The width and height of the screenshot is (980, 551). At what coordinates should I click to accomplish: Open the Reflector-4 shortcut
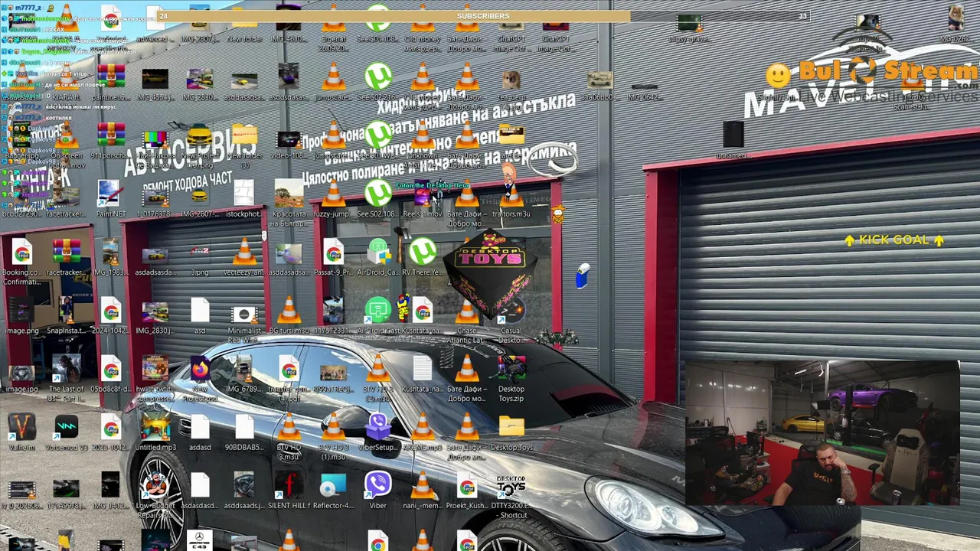click(333, 490)
